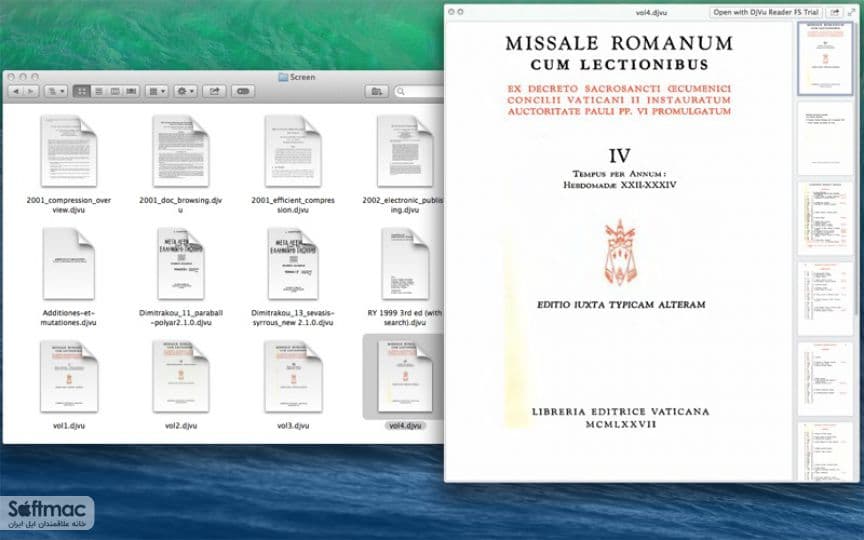The height and width of the screenshot is (540, 864).
Task: Select 2001_doc_browsing.djvu file icon
Action: click(x=181, y=151)
